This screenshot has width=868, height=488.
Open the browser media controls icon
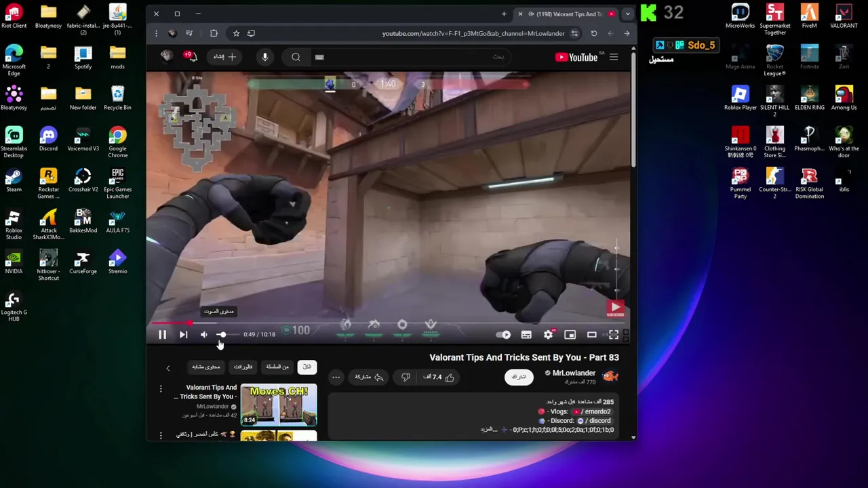189,33
